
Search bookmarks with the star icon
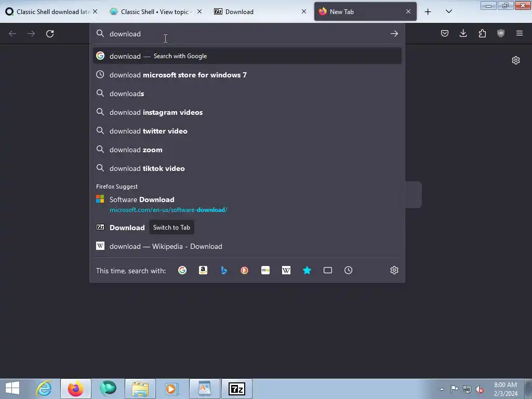[x=307, y=270]
